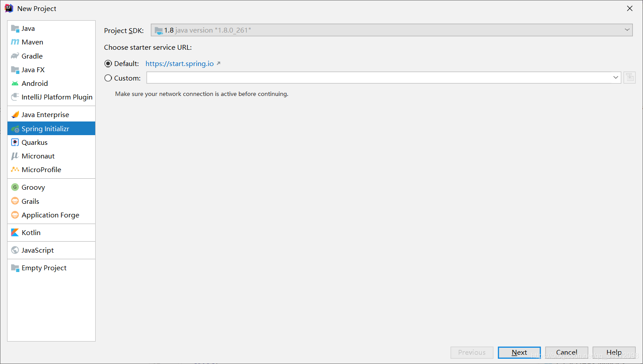Click the Android robot icon

(x=15, y=83)
